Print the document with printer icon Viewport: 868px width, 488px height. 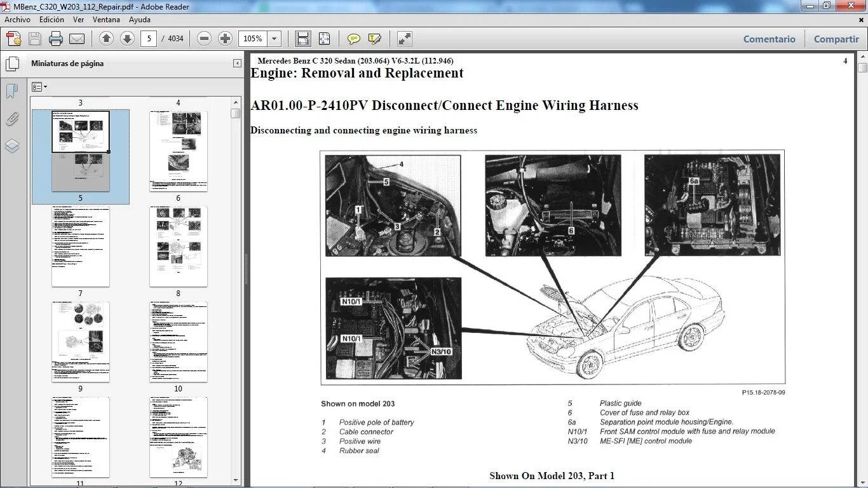coord(56,39)
